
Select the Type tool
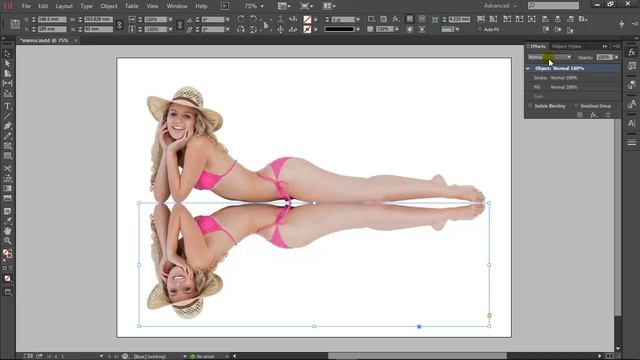(x=7, y=106)
